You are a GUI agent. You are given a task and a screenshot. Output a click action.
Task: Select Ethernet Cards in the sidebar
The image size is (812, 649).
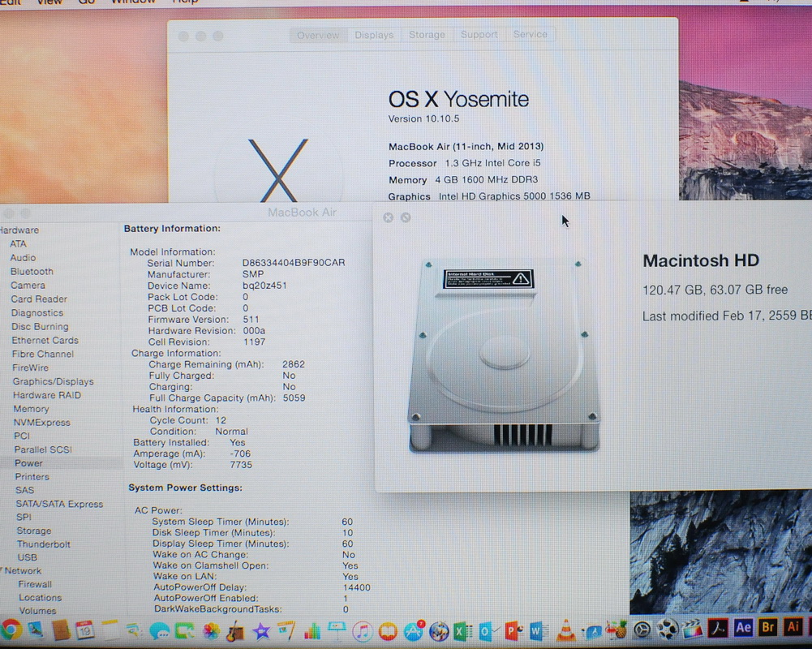(45, 340)
